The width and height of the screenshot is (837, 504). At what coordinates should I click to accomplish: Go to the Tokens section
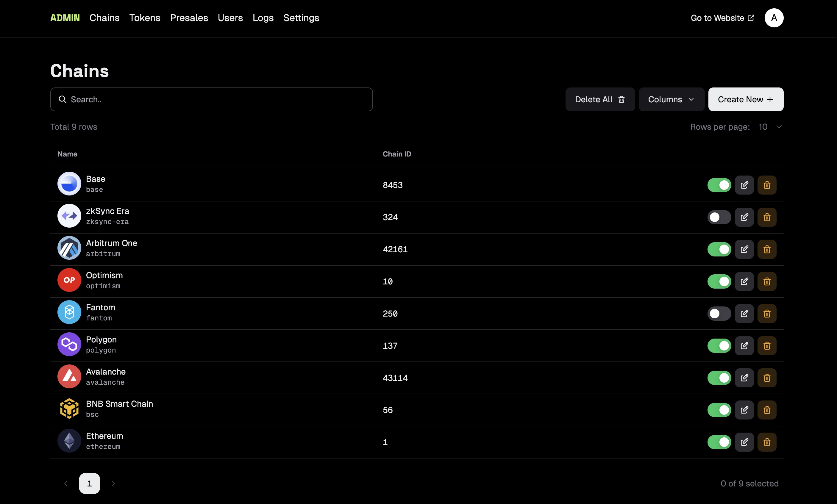pyautogui.click(x=145, y=18)
